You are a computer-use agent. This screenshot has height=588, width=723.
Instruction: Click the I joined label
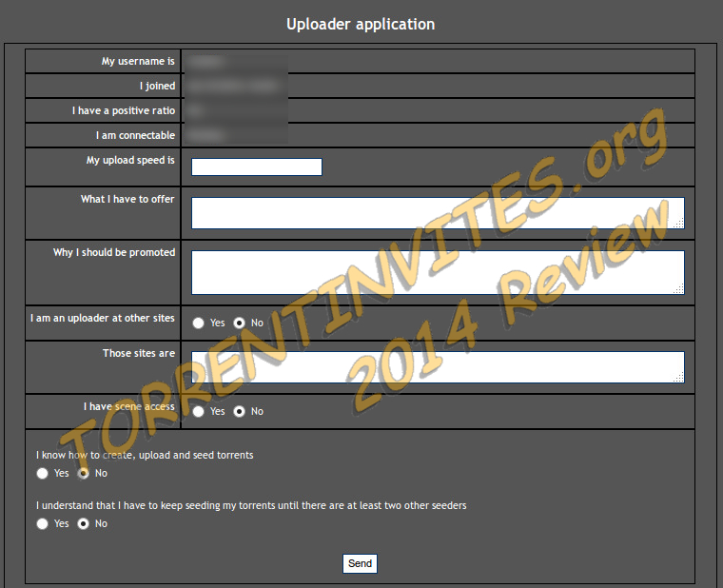[x=157, y=87]
